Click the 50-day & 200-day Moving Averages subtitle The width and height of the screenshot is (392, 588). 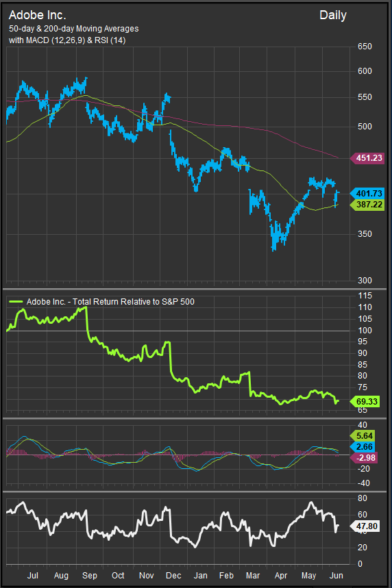pyautogui.click(x=73, y=29)
